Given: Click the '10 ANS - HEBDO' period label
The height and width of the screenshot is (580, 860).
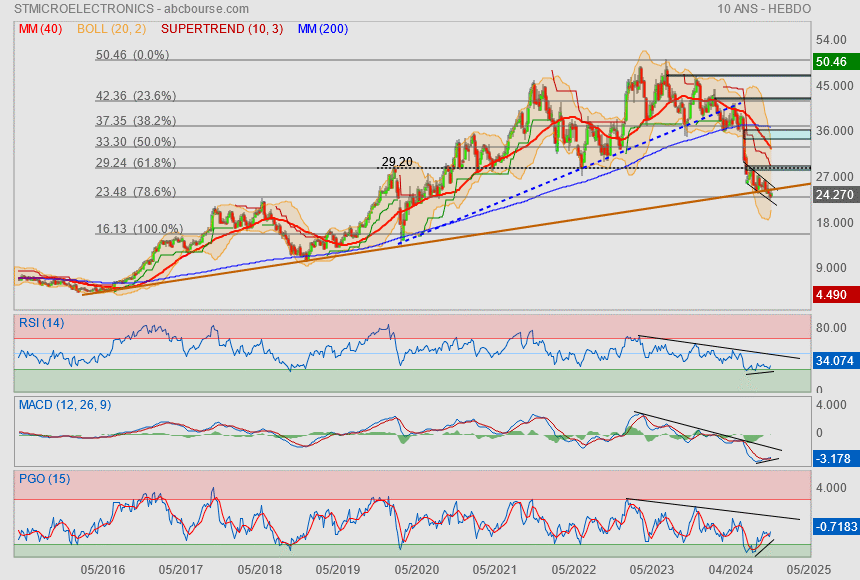Looking at the screenshot, I should click(x=764, y=9).
